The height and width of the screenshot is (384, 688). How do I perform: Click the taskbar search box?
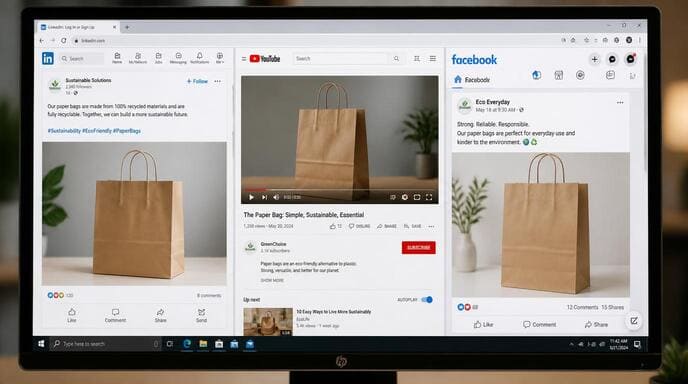click(106, 344)
